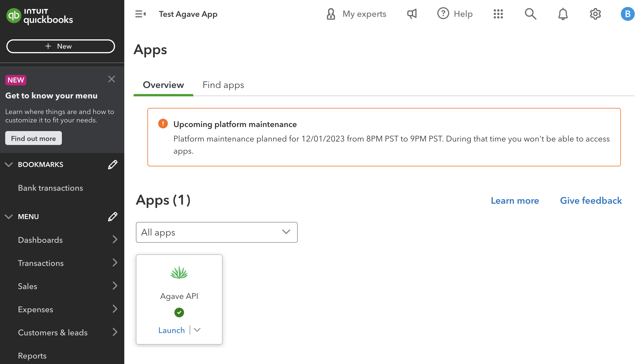This screenshot has width=644, height=364.
Task: Open the settings gear
Action: pyautogui.click(x=595, y=14)
